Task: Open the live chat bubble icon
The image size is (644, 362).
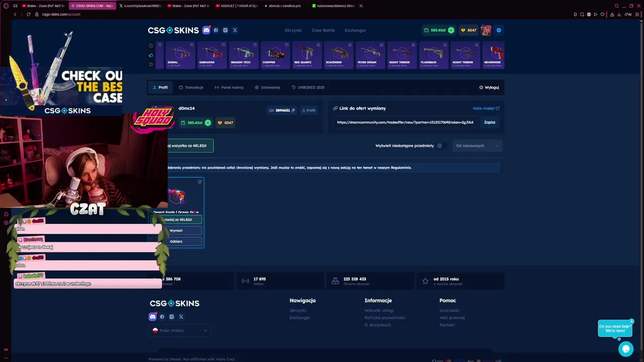Action: point(626,348)
